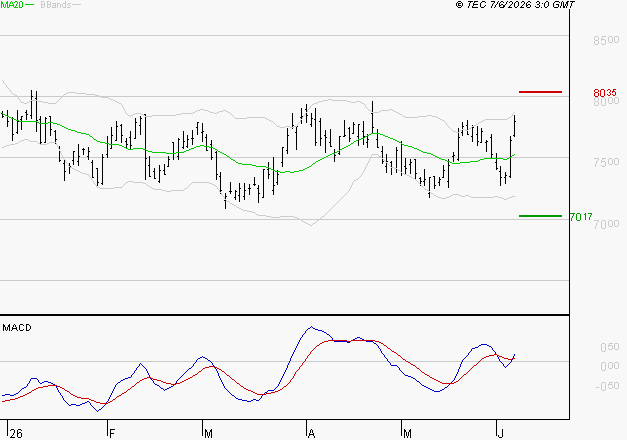Click the red resistance level line
This screenshot has width=627, height=440.
[540, 92]
